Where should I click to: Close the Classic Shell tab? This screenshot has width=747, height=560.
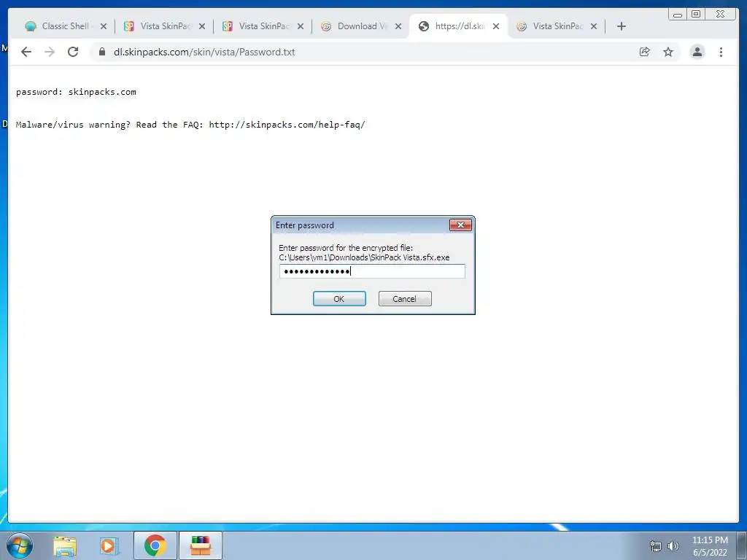104,26
